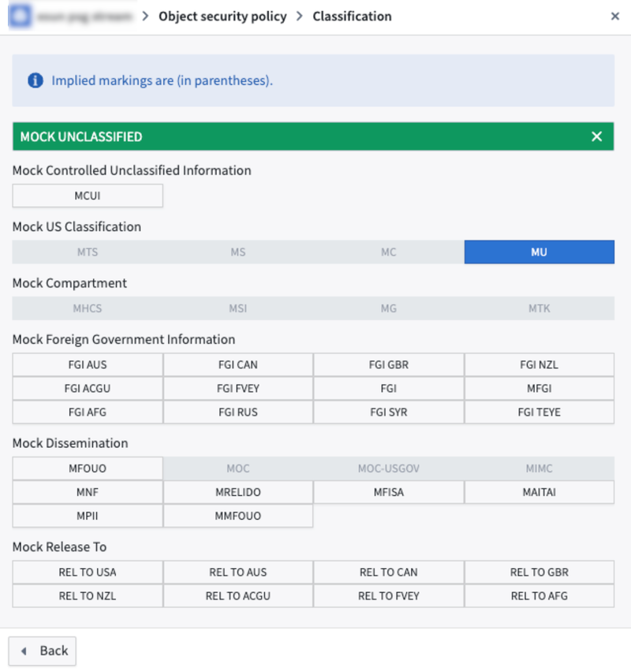Click the blue info icon in banner
This screenshot has width=631, height=672.
pos(35,80)
